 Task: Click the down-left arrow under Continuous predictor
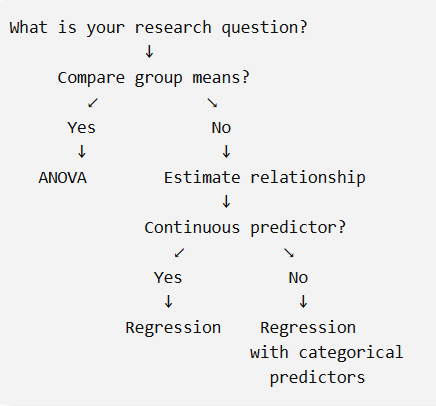179,253
